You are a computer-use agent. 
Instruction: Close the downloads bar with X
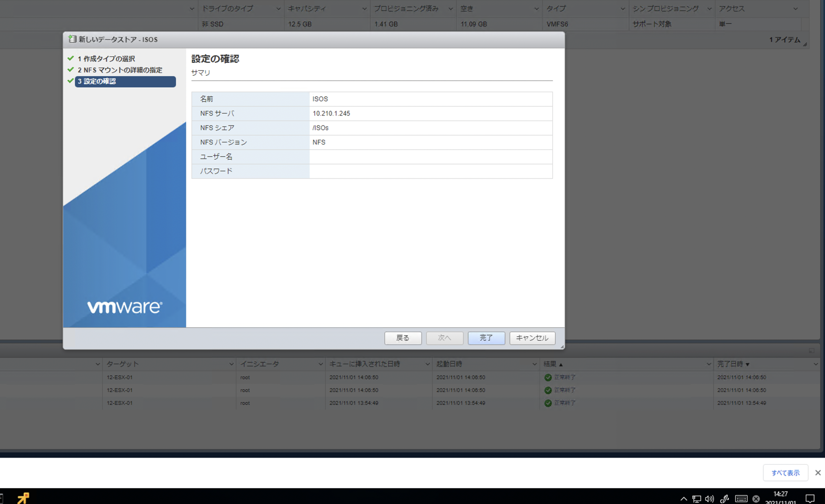818,473
